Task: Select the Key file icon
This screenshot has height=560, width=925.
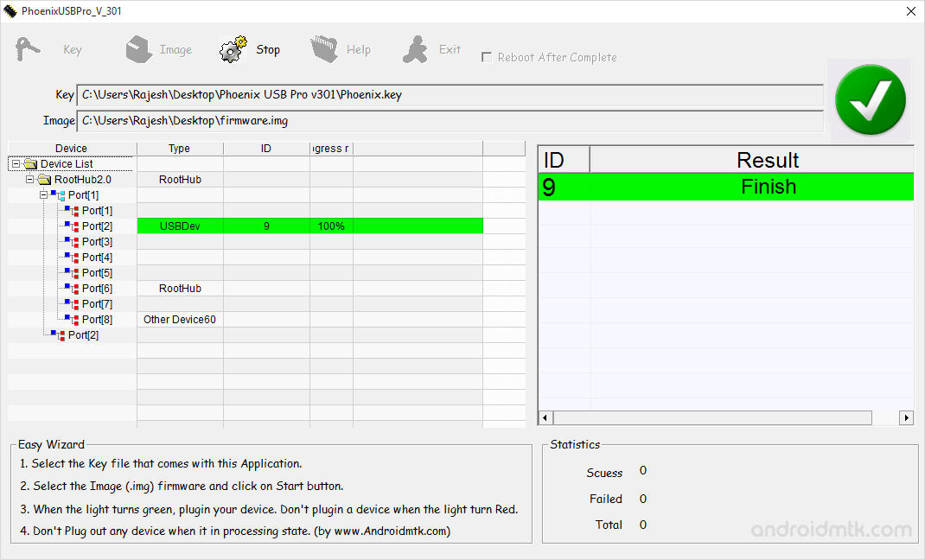Action: coord(27,48)
